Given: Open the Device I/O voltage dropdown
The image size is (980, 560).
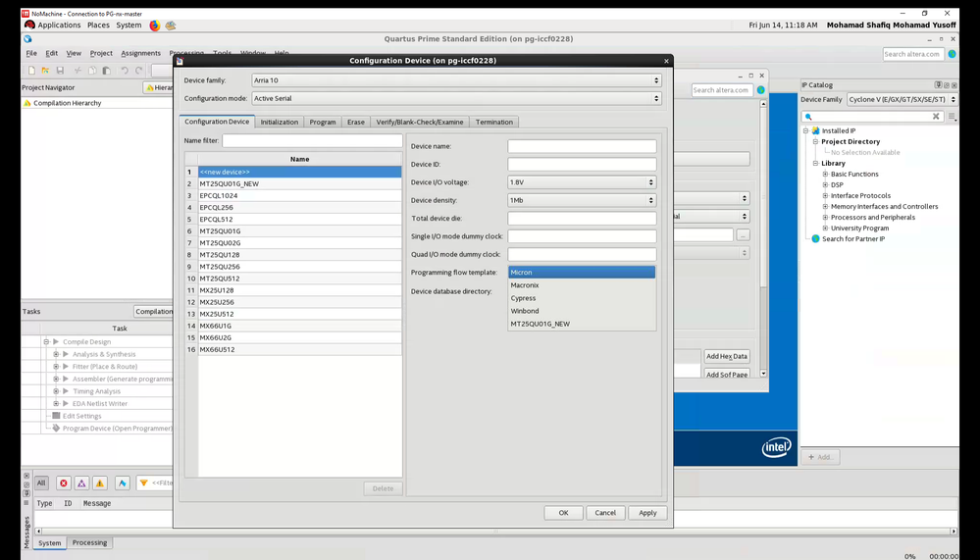Looking at the screenshot, I should (581, 182).
